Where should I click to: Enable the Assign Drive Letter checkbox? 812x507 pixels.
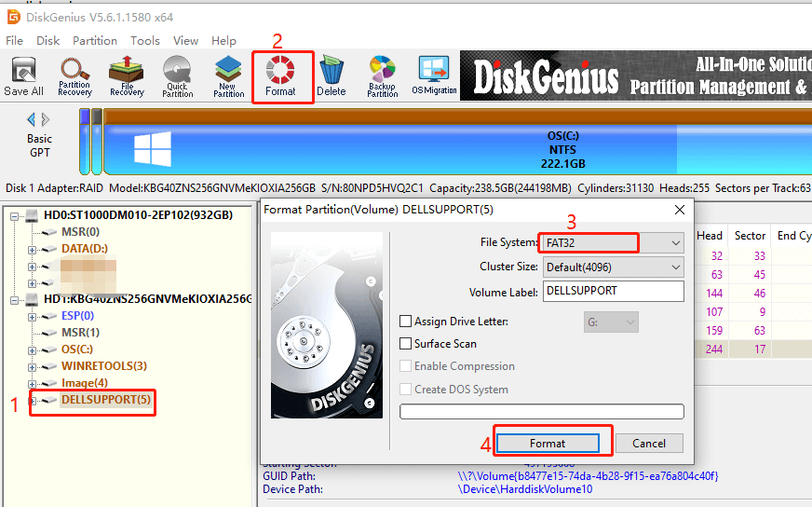(405, 322)
